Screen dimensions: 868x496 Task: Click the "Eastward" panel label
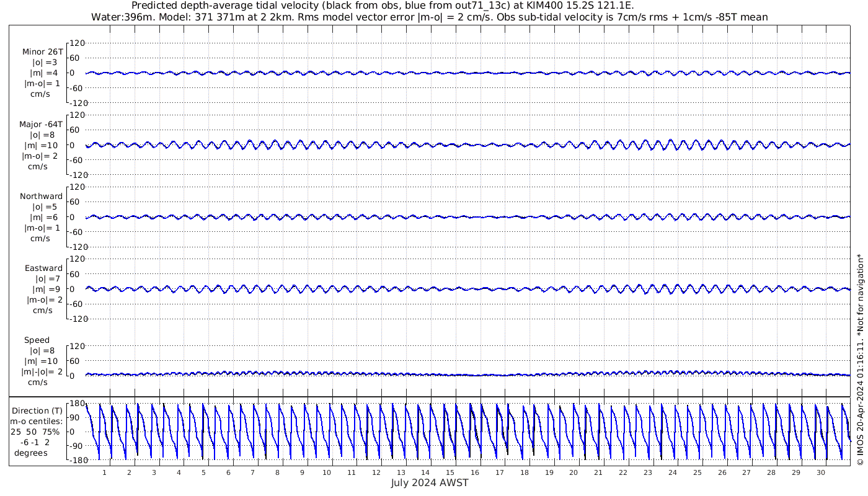(43, 268)
